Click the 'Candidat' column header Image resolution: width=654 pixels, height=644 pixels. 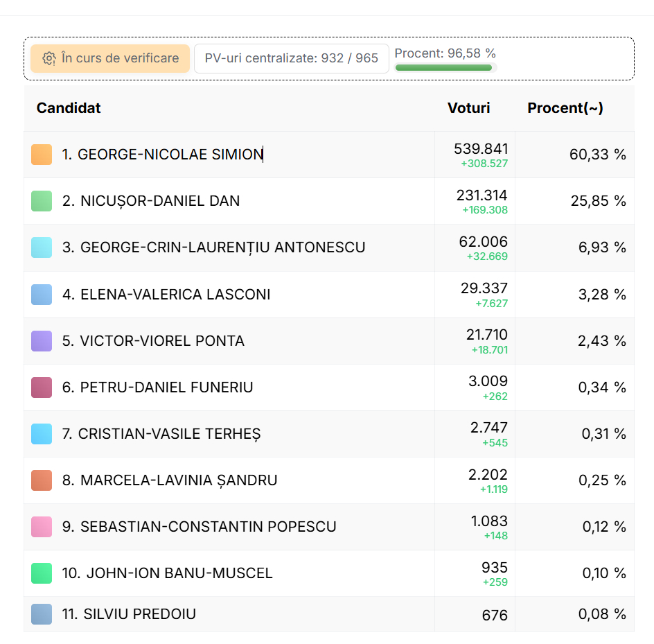69,108
